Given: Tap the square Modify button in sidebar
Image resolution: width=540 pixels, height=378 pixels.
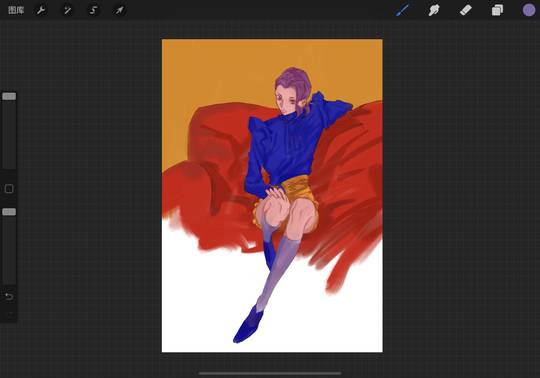Looking at the screenshot, I should pos(9,189).
